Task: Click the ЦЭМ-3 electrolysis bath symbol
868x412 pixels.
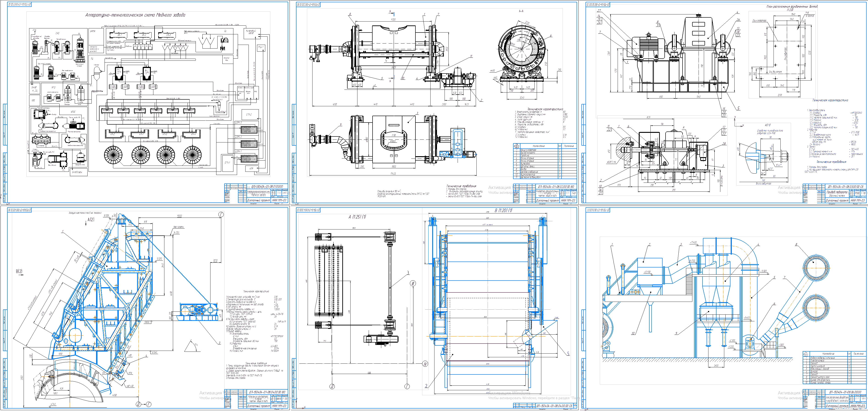Action: coord(249,130)
